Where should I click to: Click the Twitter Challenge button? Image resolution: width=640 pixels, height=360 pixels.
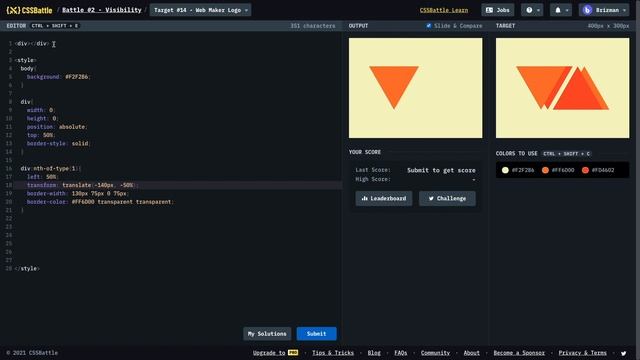pos(447,198)
